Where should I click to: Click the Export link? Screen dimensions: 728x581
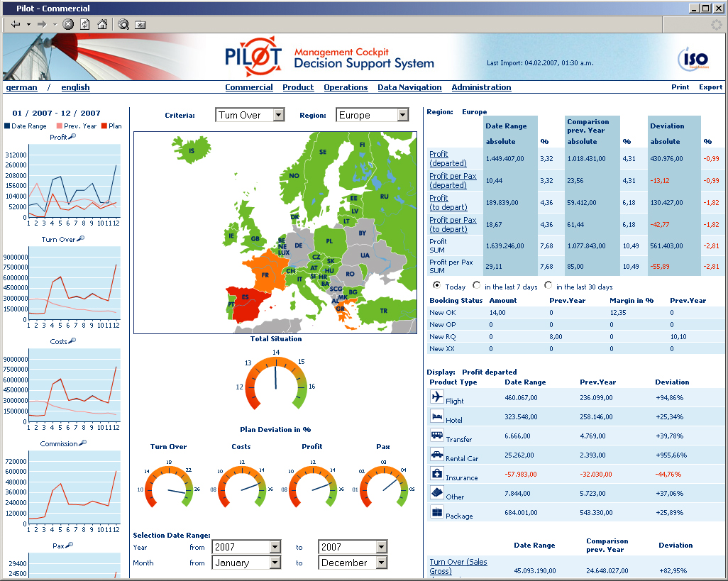[x=711, y=87]
